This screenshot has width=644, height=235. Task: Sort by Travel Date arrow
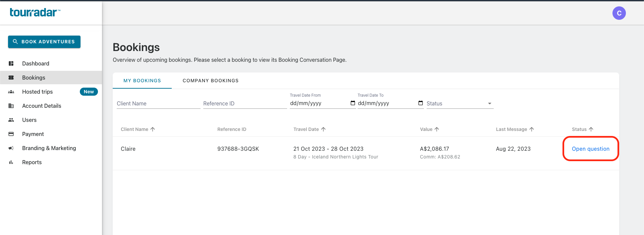click(x=323, y=129)
